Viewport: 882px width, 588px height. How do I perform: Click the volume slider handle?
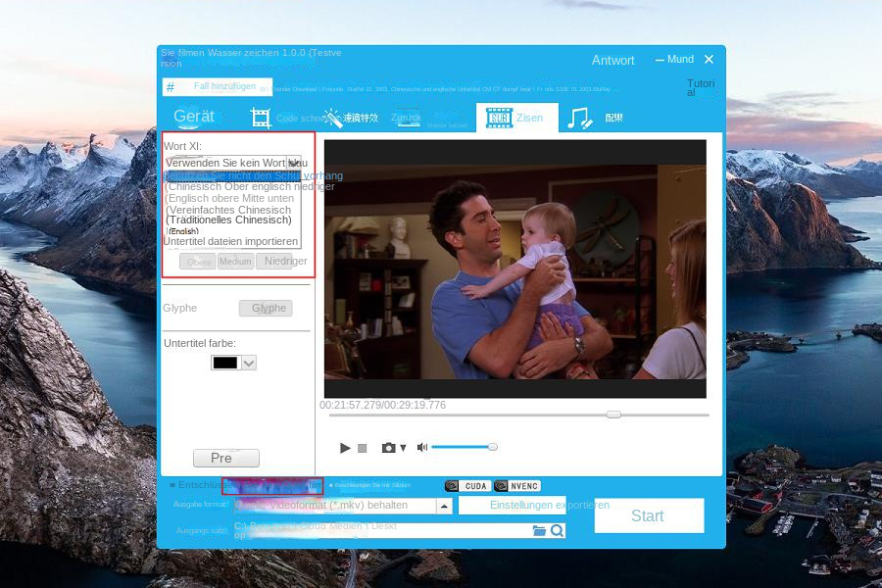[493, 447]
